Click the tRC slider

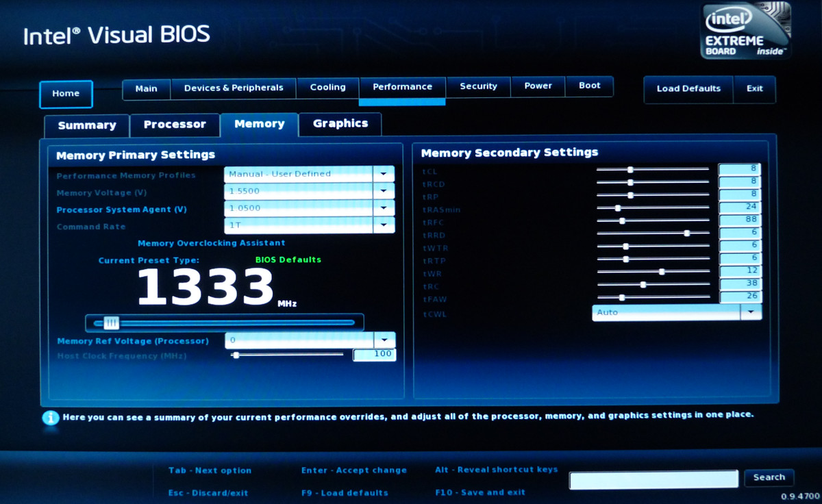tap(652, 284)
